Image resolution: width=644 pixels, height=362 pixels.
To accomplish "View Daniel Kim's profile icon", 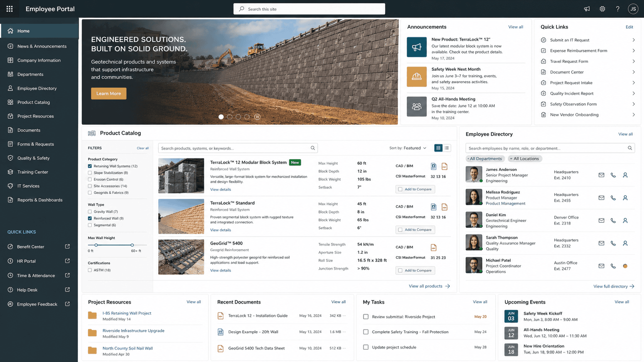I will pyautogui.click(x=625, y=220).
